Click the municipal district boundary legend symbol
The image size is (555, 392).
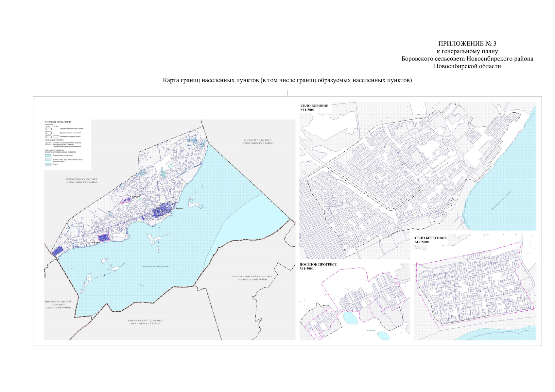(x=48, y=129)
